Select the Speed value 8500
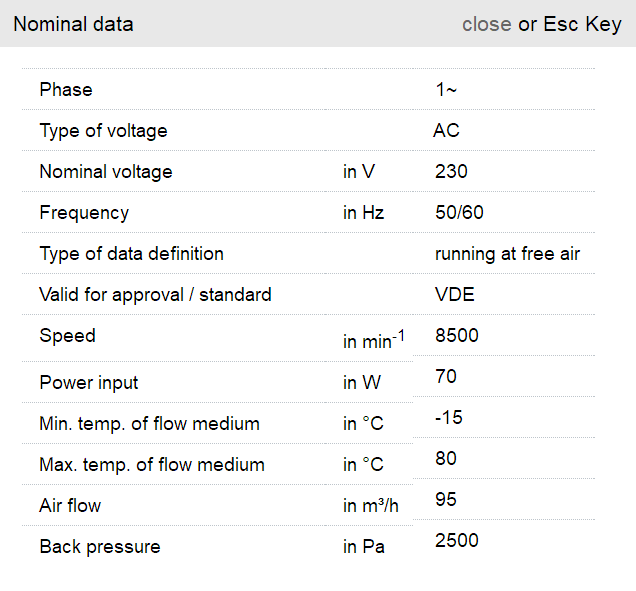Screen dimensions: 636x591 tap(457, 336)
